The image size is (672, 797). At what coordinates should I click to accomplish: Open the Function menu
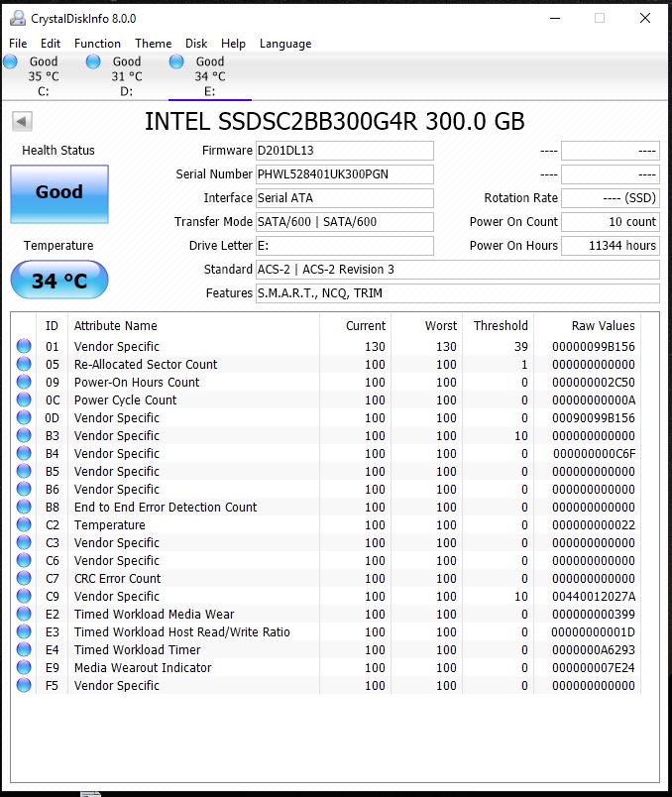(97, 44)
